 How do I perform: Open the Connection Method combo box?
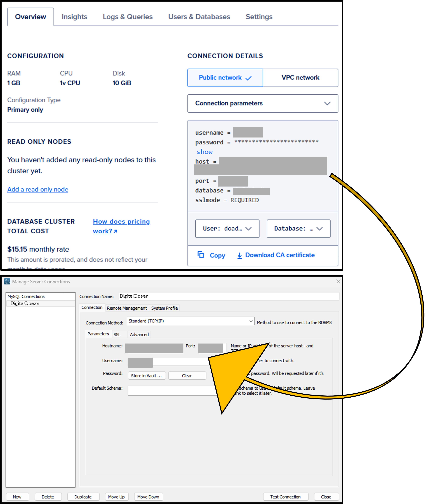tap(190, 321)
